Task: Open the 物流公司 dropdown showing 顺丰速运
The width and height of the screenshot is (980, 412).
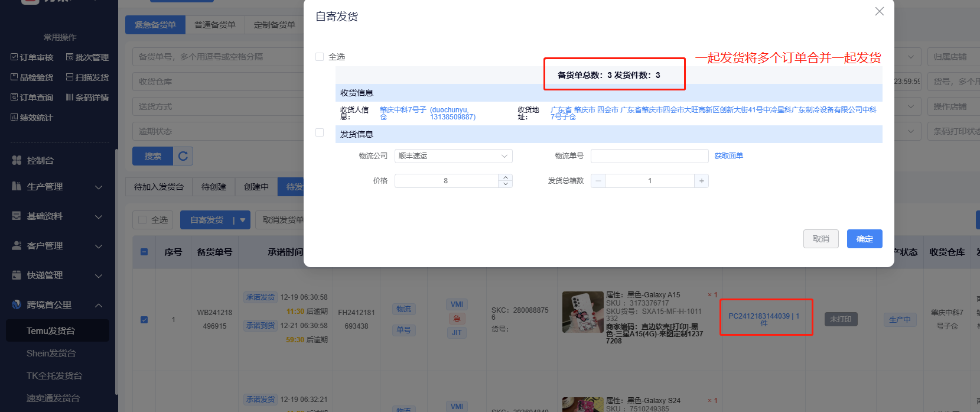Action: click(x=453, y=156)
